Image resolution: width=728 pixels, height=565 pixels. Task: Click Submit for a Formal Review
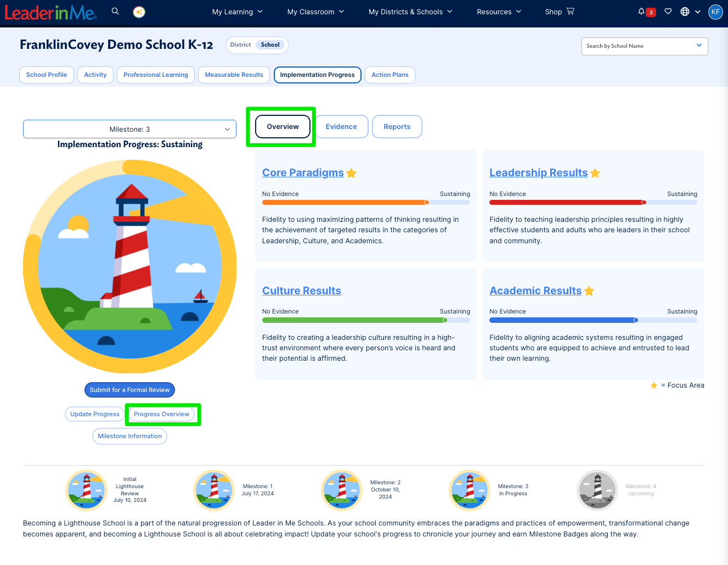pos(130,390)
